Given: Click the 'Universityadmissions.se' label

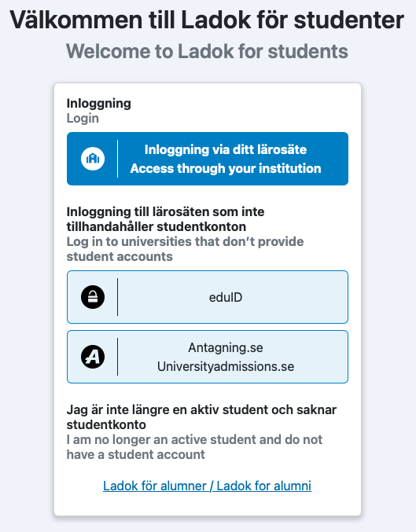Looking at the screenshot, I should tap(226, 366).
